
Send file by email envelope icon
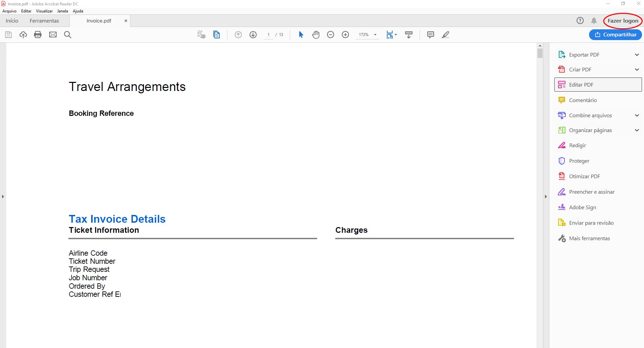(53, 35)
